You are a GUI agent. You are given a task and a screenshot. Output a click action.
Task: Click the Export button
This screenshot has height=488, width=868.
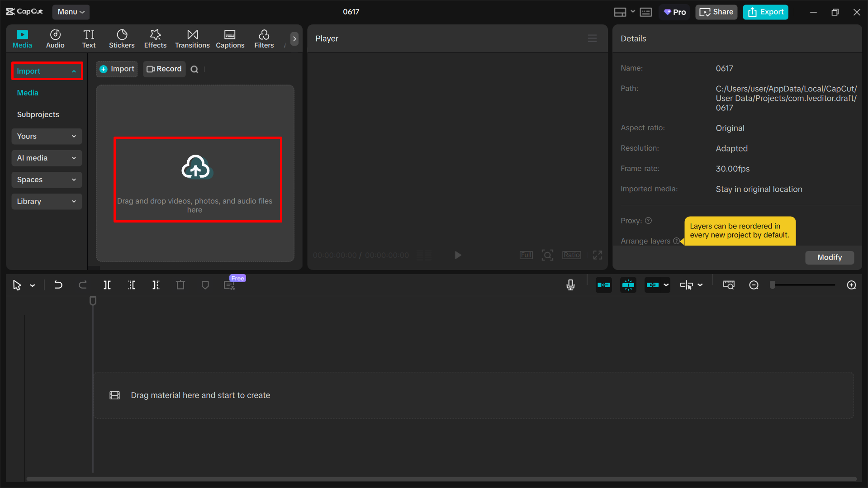[765, 12]
